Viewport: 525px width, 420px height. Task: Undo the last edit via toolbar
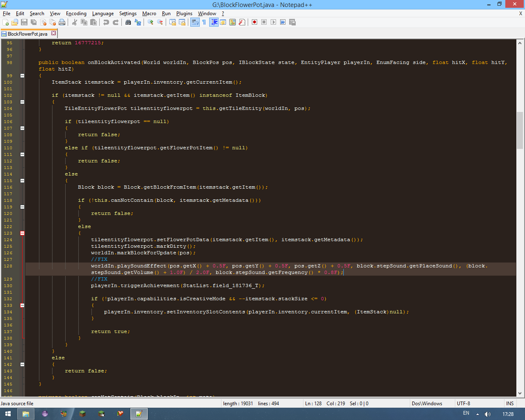tap(106, 22)
